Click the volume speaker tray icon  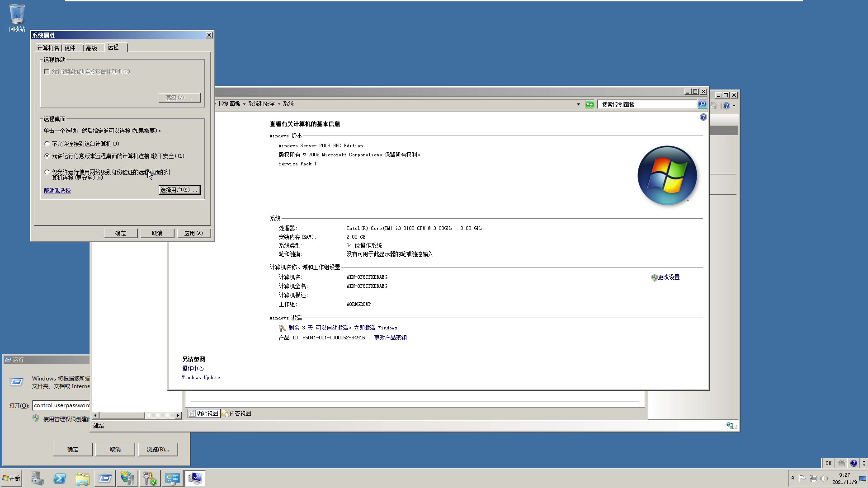824,478
